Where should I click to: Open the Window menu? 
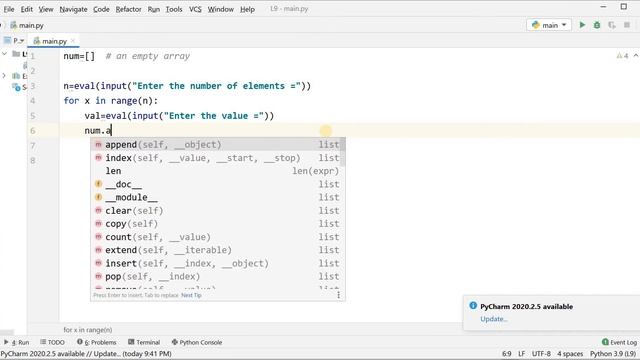[220, 9]
